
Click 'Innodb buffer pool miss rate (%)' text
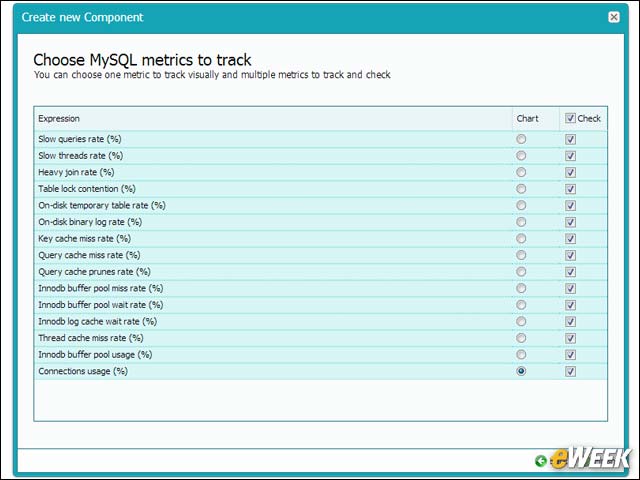[x=101, y=288]
